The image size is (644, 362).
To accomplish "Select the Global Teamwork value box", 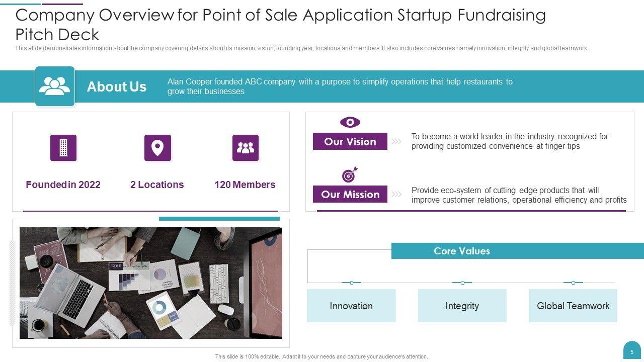I will click(x=573, y=306).
